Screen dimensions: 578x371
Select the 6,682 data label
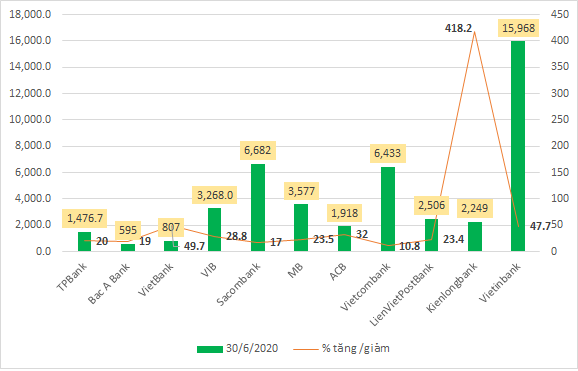pyautogui.click(x=258, y=150)
